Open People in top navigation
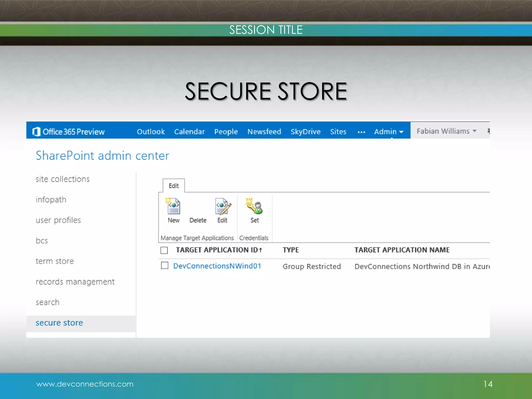Screen dimensions: 532x399 coord(226,132)
